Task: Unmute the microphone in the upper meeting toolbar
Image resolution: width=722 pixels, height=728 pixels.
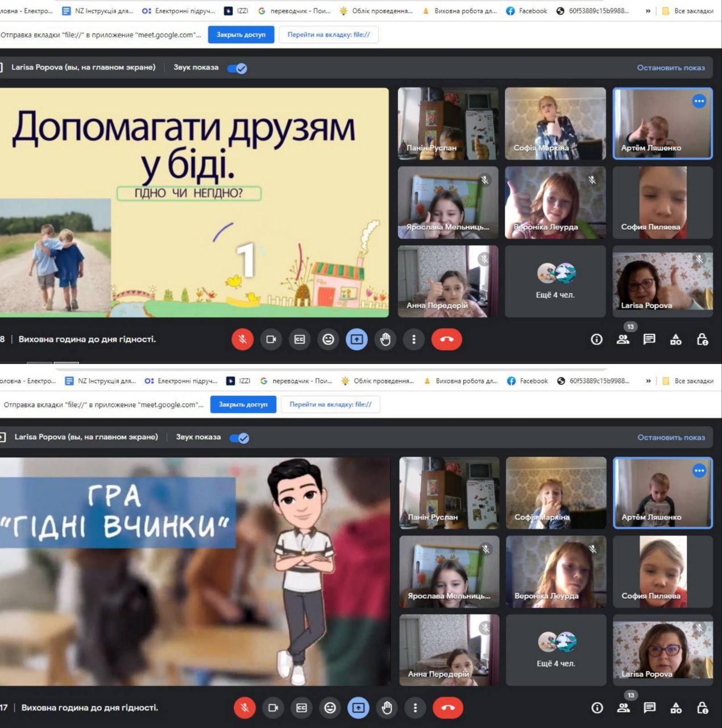Action: tap(242, 340)
